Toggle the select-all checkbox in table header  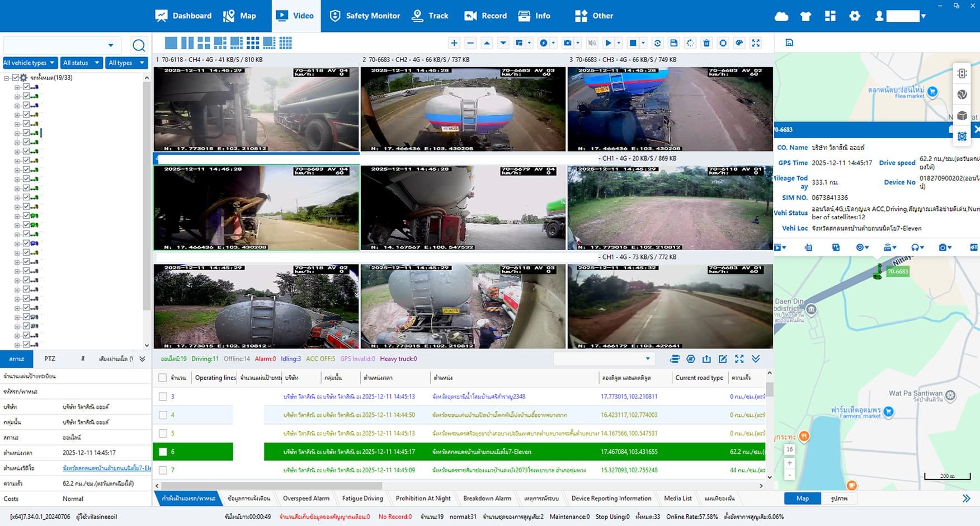point(163,378)
